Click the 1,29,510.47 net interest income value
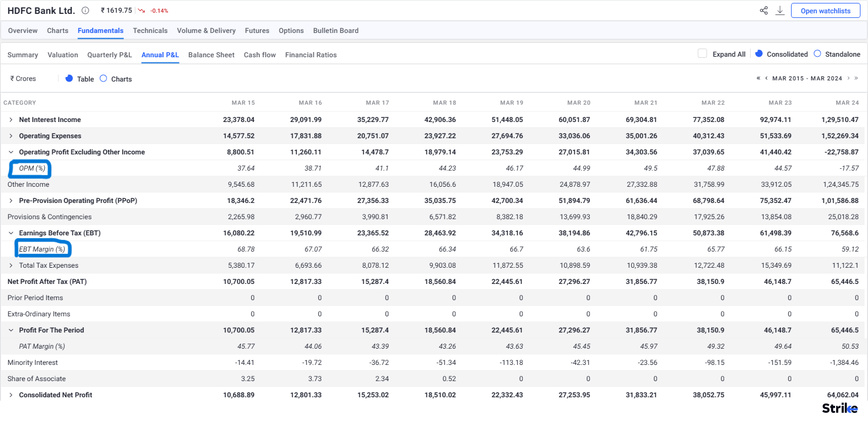Image resolution: width=868 pixels, height=421 pixels. 839,120
